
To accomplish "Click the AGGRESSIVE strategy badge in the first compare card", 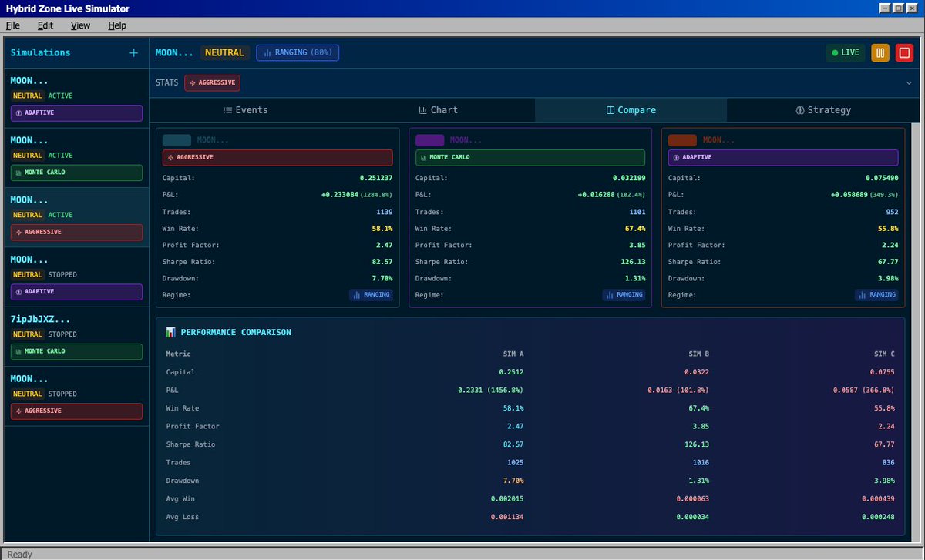I will pos(277,157).
